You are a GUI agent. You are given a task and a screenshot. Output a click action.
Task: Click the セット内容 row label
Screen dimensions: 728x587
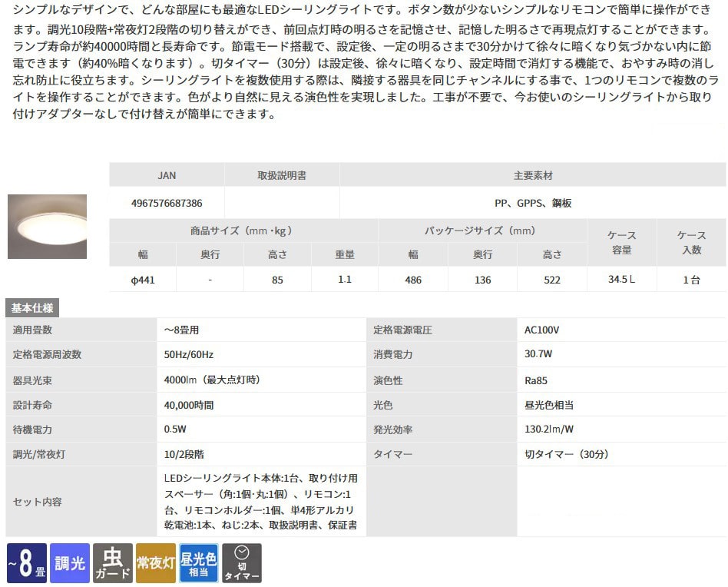point(38,502)
